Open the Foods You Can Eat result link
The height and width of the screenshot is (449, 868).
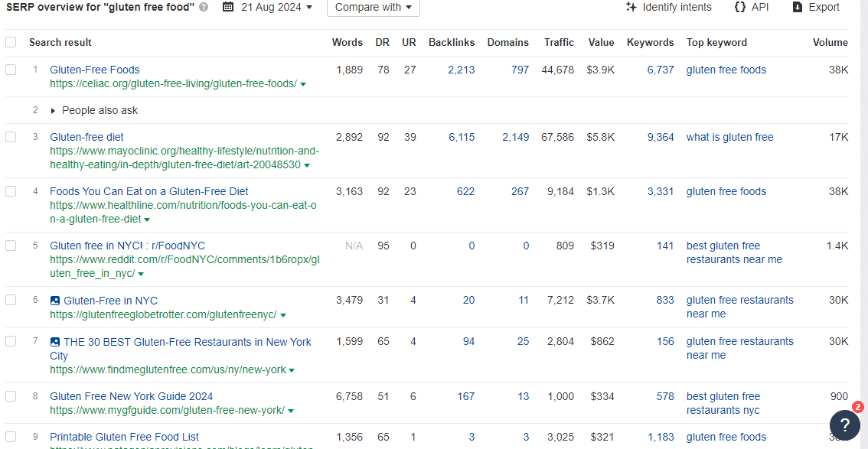[x=148, y=191]
